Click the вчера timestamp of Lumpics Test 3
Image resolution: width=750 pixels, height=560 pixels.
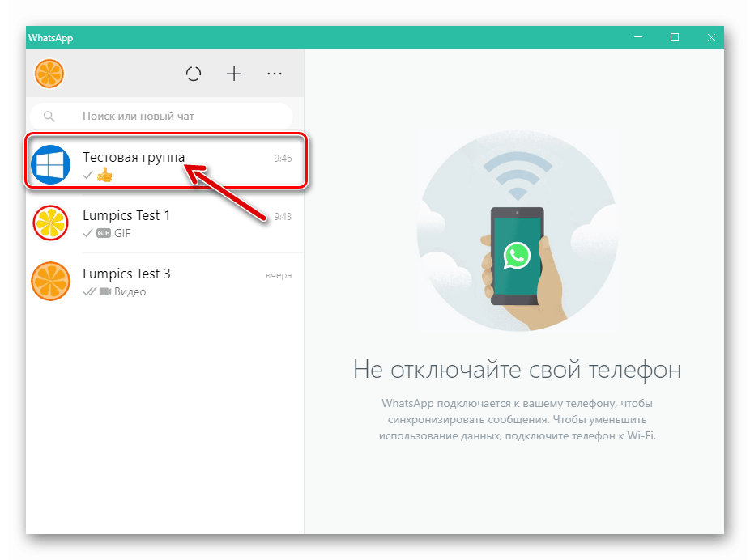click(278, 275)
